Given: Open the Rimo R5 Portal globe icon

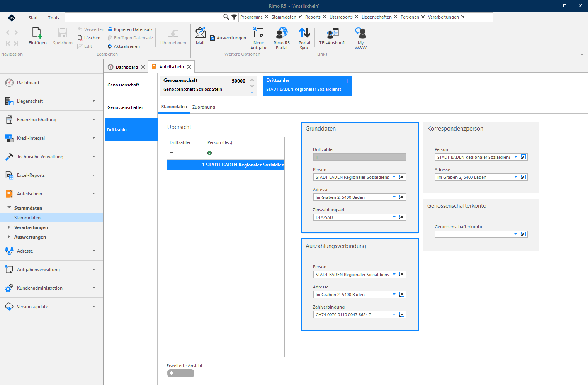Looking at the screenshot, I should click(282, 33).
